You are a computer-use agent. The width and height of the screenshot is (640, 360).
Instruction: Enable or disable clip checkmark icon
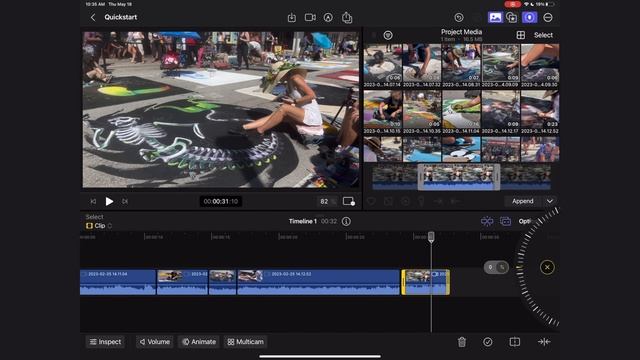click(x=487, y=342)
